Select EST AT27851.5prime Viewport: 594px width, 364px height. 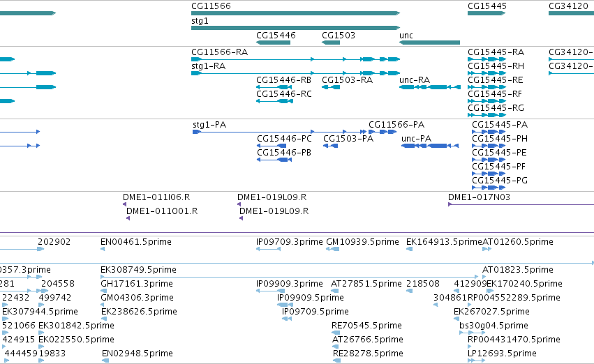coord(366,285)
